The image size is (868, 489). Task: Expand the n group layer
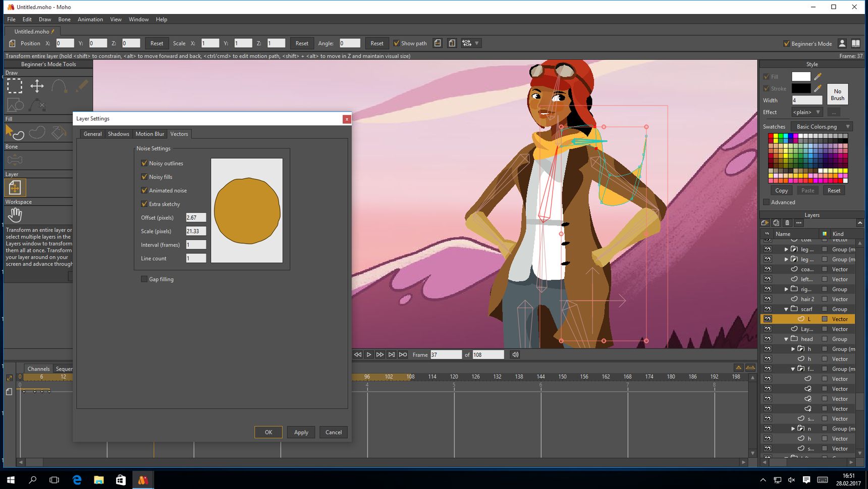coord(793,429)
